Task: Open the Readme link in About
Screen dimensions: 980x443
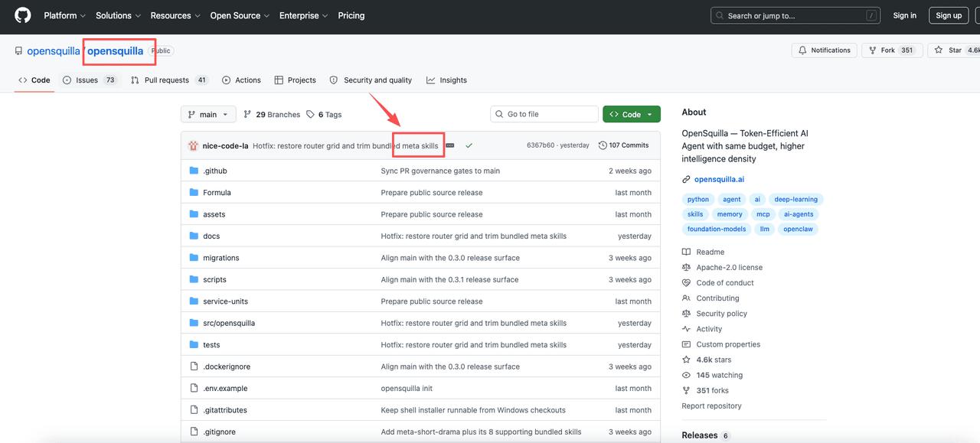Action: [x=710, y=252]
